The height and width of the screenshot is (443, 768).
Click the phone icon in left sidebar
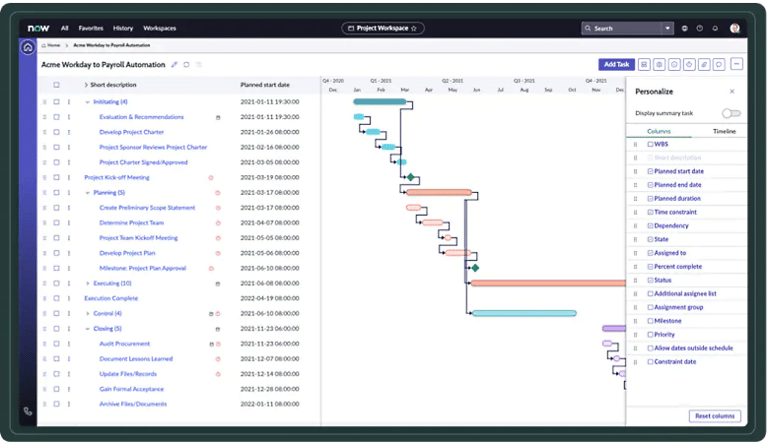28,411
